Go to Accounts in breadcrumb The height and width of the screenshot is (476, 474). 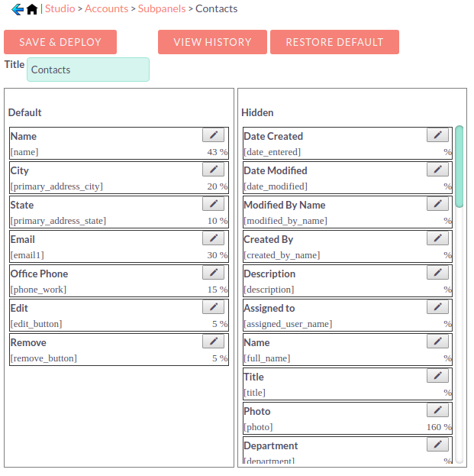[x=106, y=9]
